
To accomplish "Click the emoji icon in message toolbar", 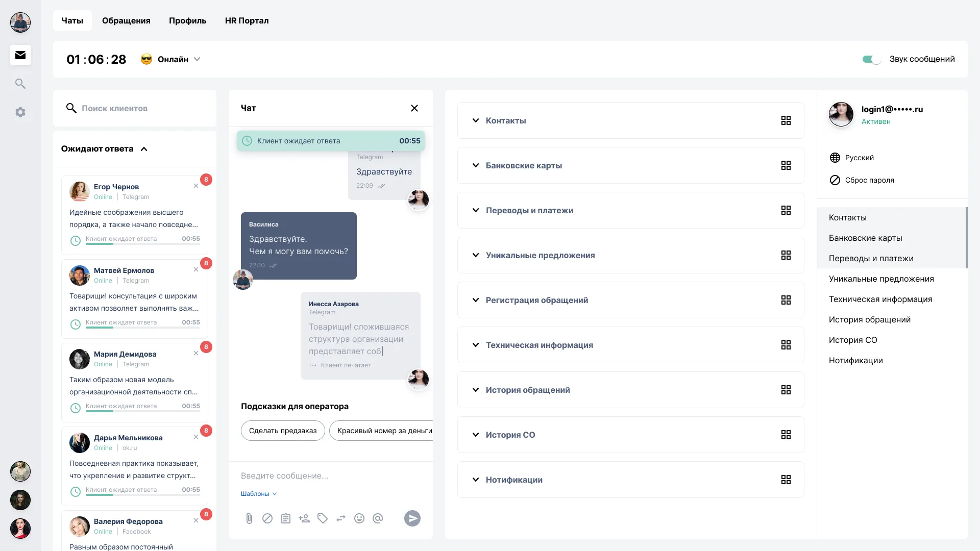I will [359, 518].
